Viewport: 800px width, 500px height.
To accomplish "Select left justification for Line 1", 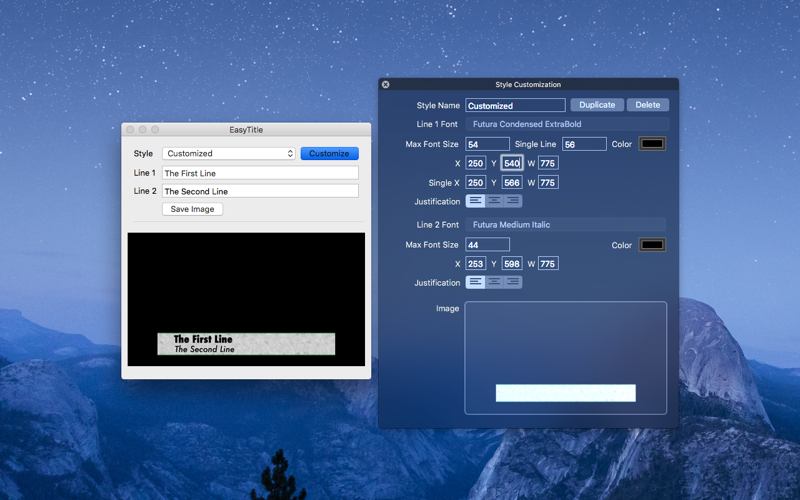I will tap(475, 201).
